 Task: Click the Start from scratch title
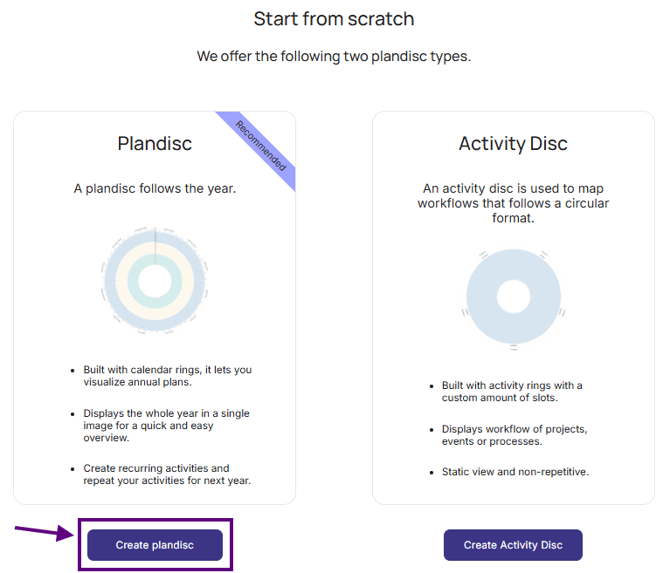[x=334, y=19]
